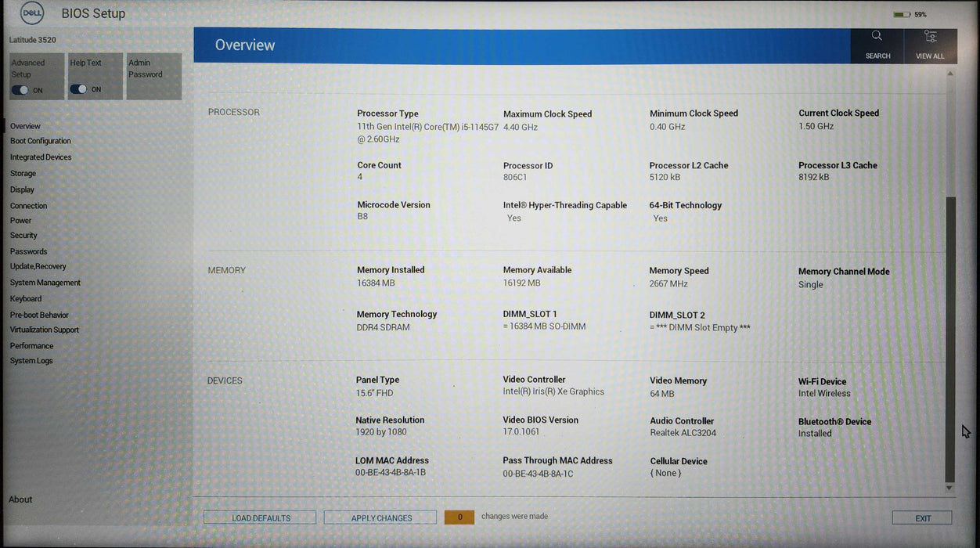Viewport: 980px width, 548px height.
Task: Click the Dell logo
Action: (x=31, y=13)
